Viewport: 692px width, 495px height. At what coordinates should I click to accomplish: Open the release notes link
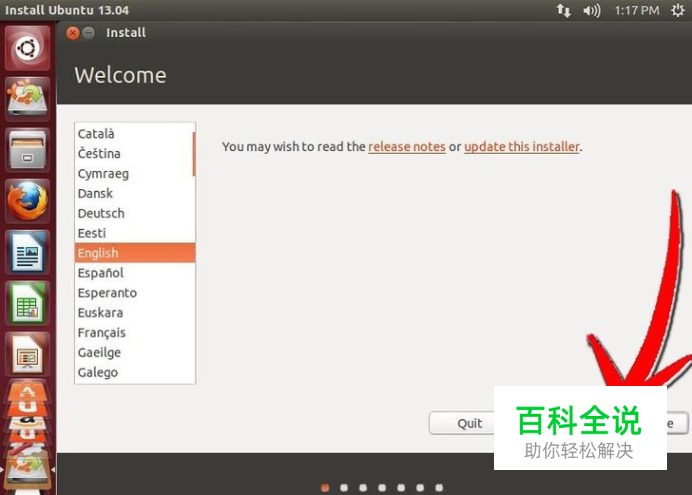(407, 146)
